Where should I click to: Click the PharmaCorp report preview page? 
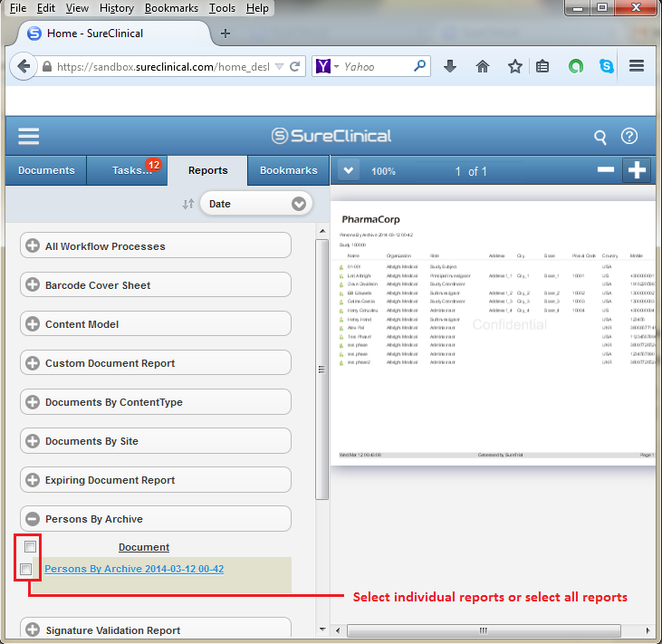[493, 333]
